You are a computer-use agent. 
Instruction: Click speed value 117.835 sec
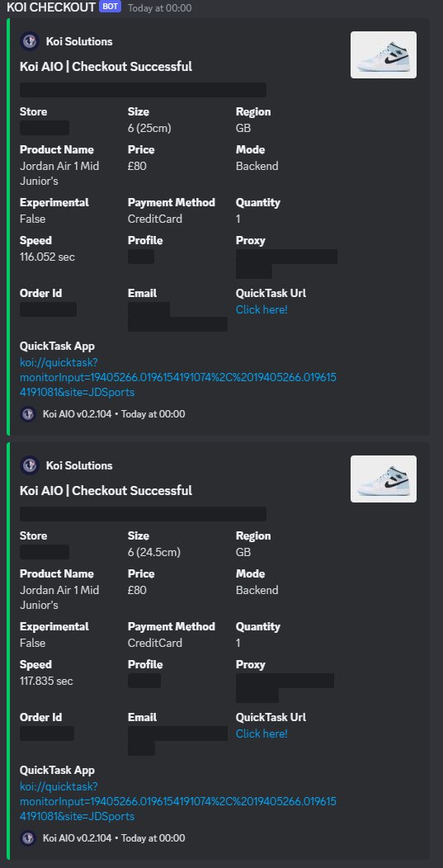46,681
